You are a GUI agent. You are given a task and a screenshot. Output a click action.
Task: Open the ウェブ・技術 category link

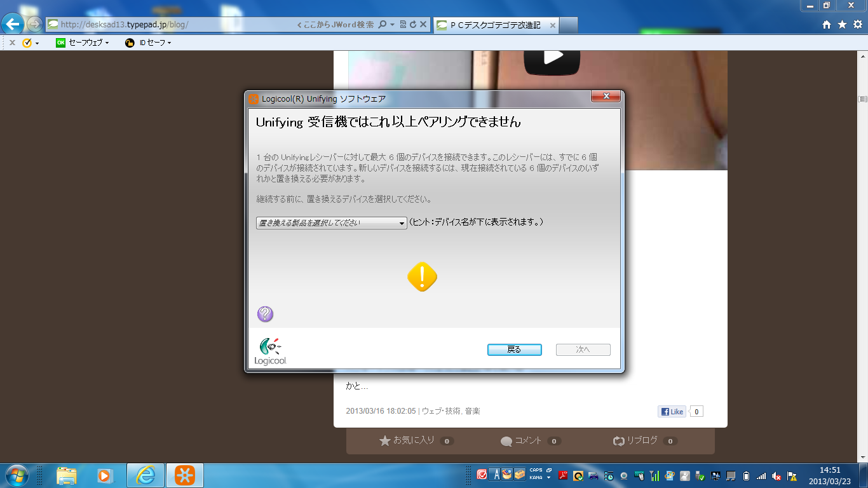[x=442, y=411]
